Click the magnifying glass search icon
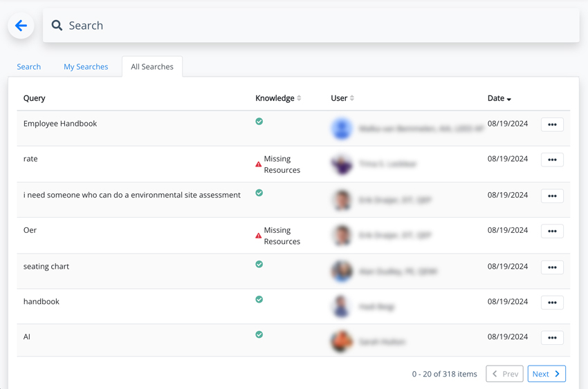Image resolution: width=588 pixels, height=389 pixels. (x=57, y=26)
